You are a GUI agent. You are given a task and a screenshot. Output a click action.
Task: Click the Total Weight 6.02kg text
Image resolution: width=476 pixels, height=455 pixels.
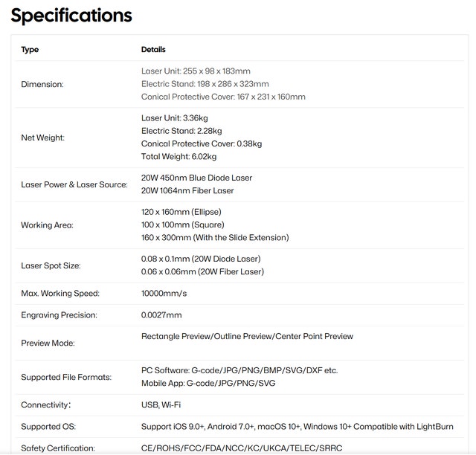(178, 157)
